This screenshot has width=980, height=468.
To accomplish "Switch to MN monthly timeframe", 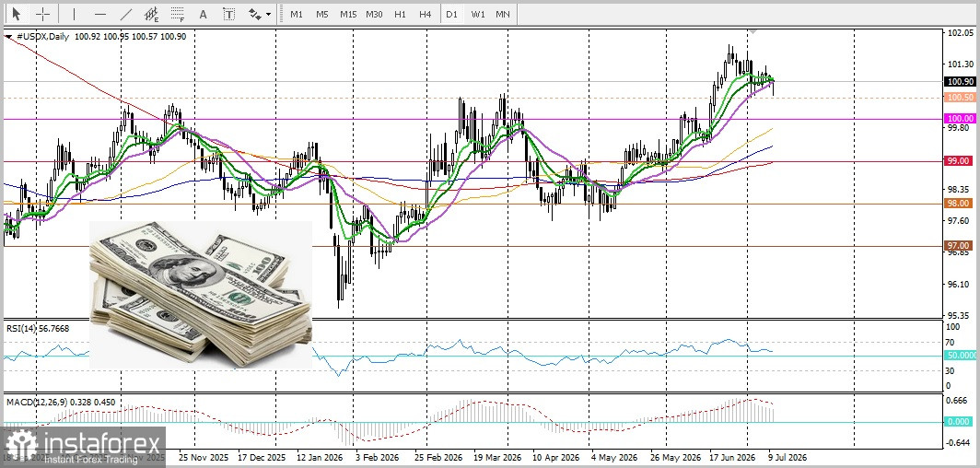I will point(503,14).
